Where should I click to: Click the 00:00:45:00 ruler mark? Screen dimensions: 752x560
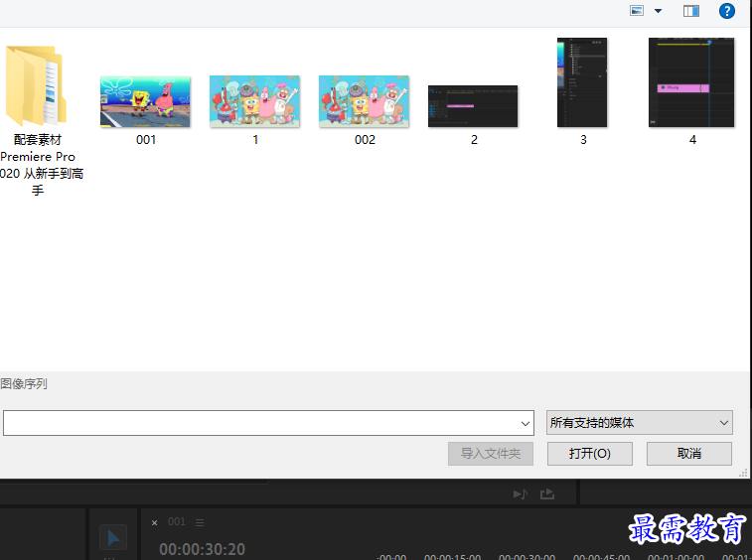[x=601, y=557]
